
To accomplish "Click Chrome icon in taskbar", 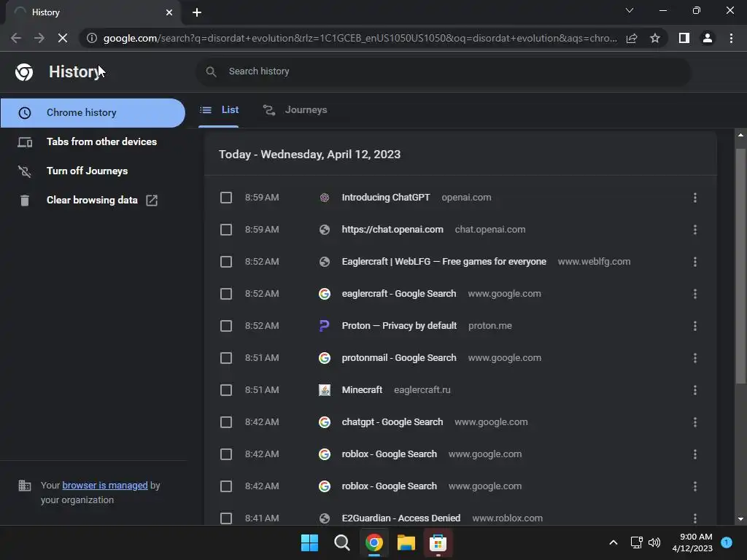I will pos(374,542).
